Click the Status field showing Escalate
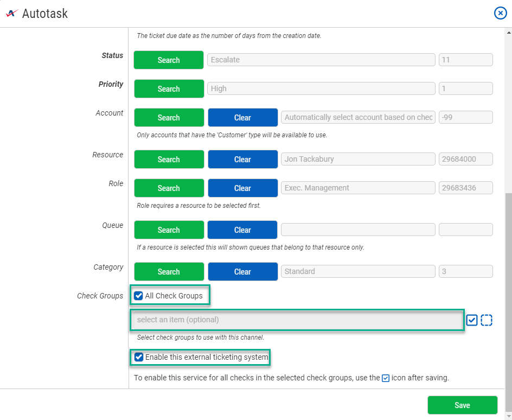The width and height of the screenshot is (512, 420). 321,60
